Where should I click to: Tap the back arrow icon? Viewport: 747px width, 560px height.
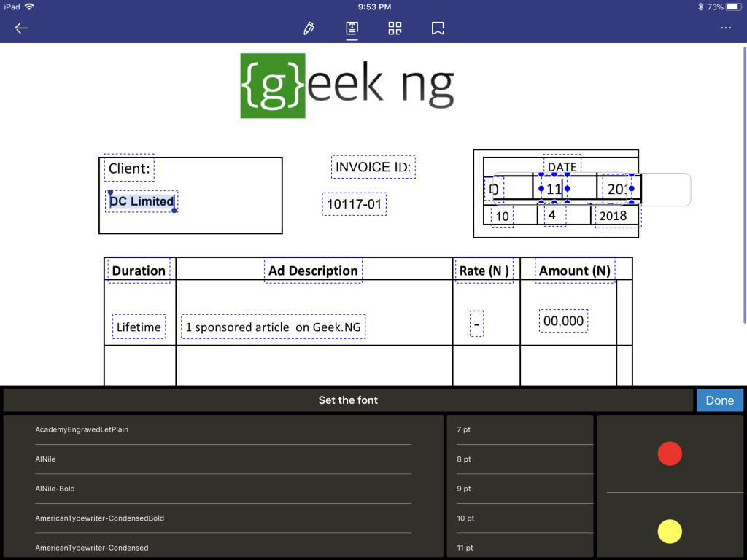tap(21, 28)
